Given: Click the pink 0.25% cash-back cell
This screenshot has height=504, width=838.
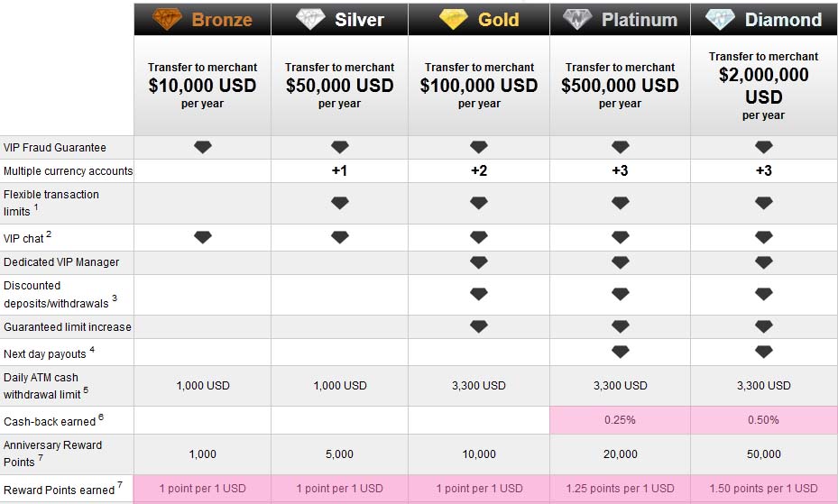Looking at the screenshot, I should pyautogui.click(x=620, y=420).
